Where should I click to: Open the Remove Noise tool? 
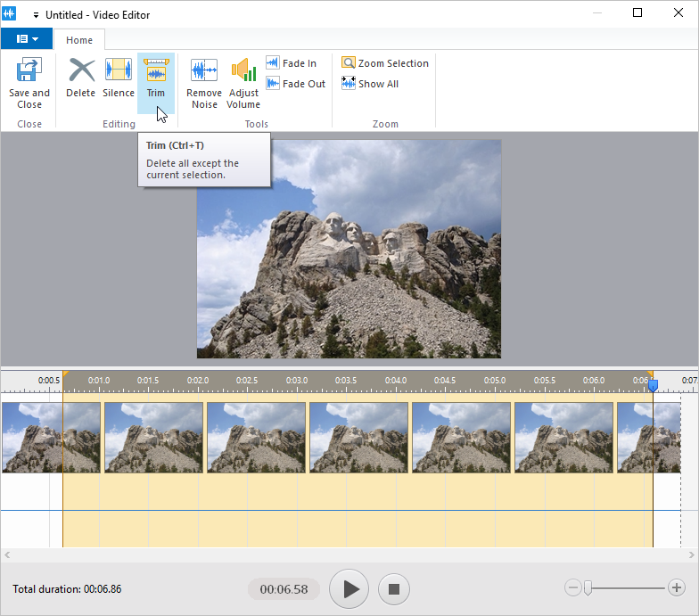[x=204, y=83]
